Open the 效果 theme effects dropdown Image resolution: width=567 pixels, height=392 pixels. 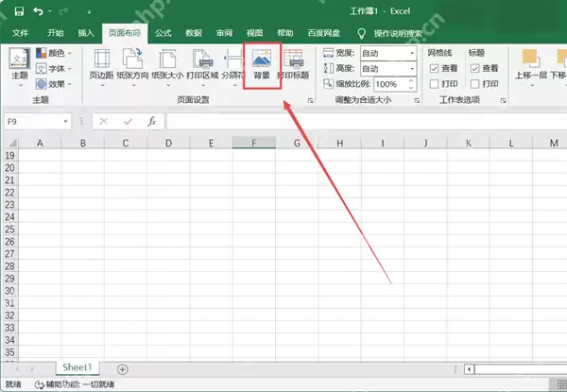point(54,84)
